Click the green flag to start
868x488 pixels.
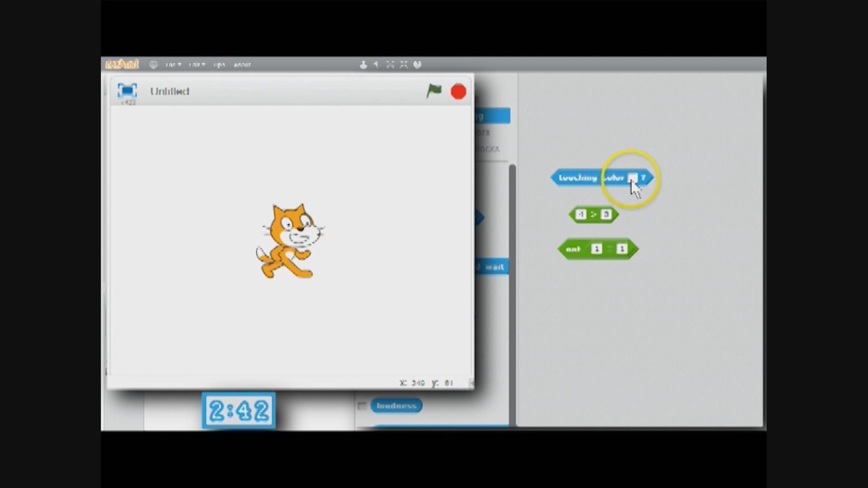[x=434, y=91]
